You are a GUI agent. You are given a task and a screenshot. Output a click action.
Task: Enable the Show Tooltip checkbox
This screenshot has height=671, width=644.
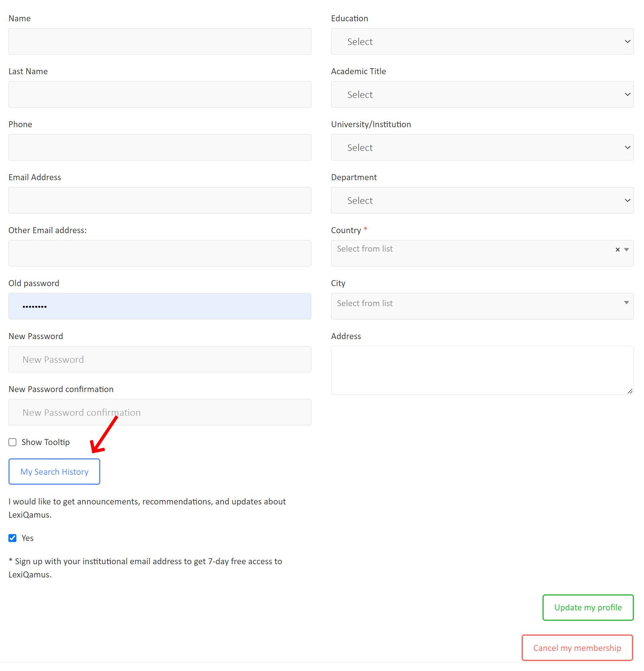point(13,442)
